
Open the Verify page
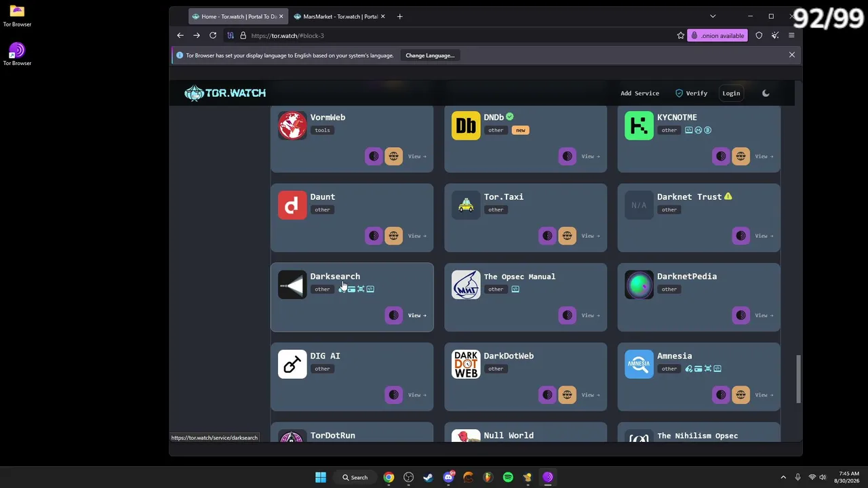pyautogui.click(x=691, y=94)
